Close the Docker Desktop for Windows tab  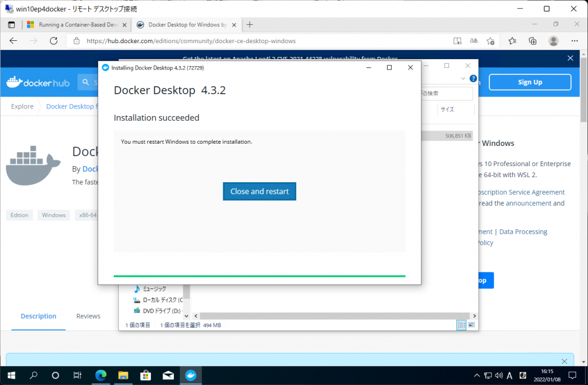pos(234,25)
